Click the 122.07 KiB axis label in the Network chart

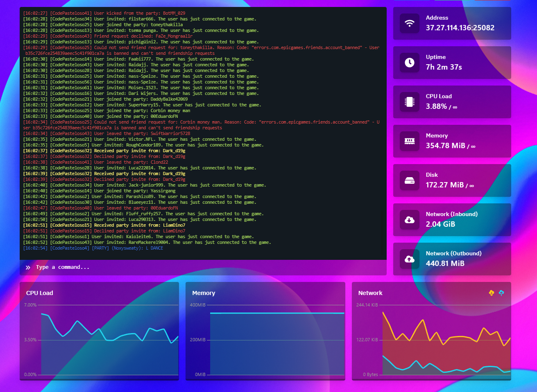pos(367,340)
